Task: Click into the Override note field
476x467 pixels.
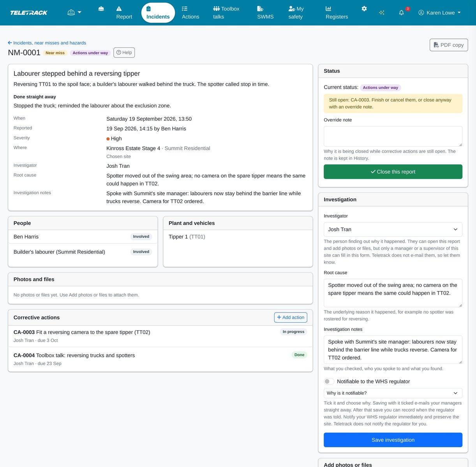Action: (393, 136)
